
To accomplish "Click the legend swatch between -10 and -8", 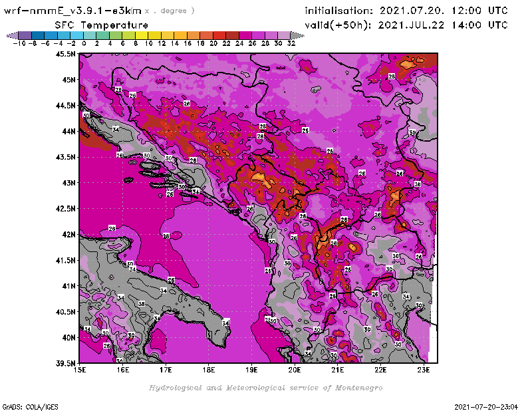I will (x=25, y=35).
